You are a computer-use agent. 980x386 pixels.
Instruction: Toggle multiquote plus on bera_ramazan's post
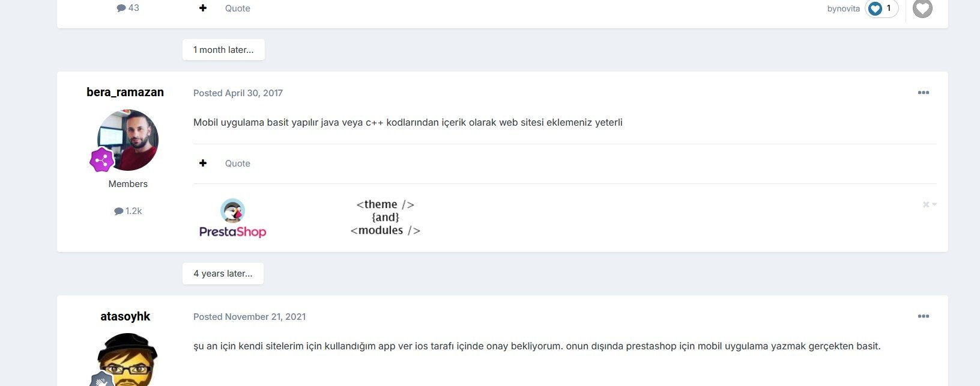coord(203,163)
